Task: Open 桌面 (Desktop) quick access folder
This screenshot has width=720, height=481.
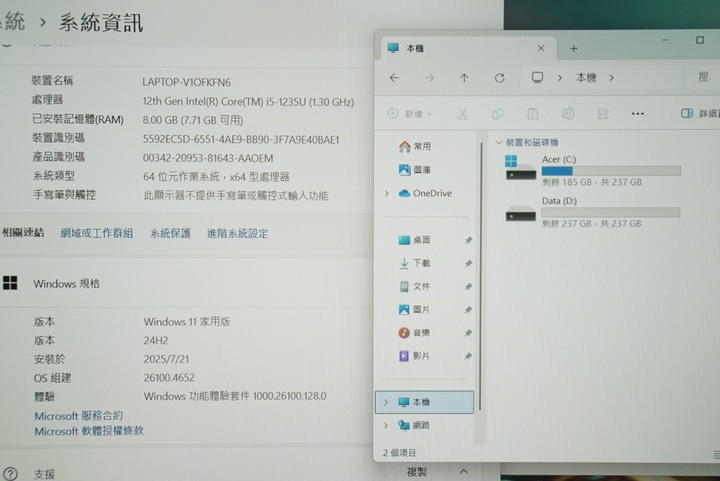Action: (415, 240)
